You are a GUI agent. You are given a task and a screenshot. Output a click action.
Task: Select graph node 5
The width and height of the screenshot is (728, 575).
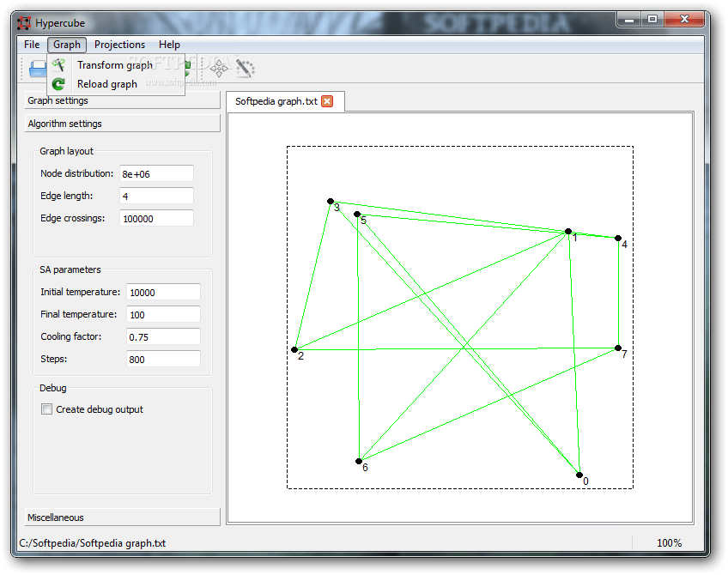(357, 214)
